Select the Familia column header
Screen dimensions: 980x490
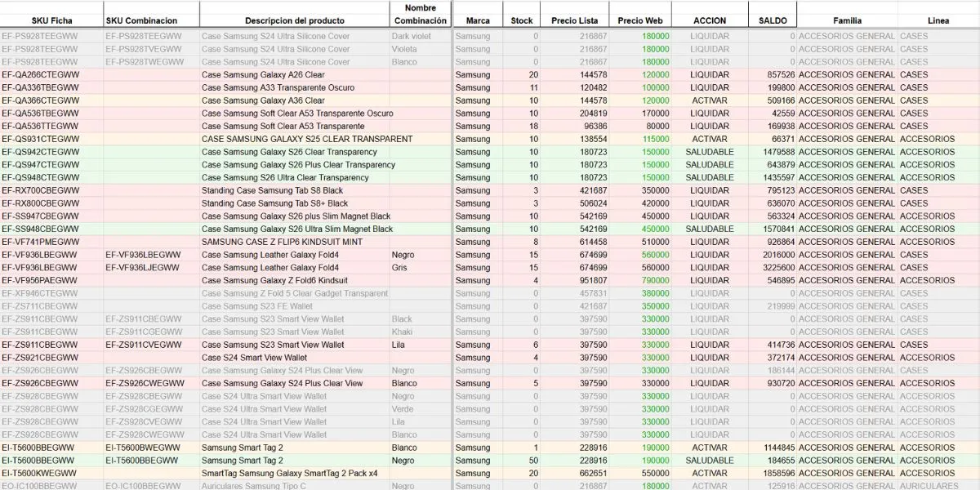pos(847,20)
